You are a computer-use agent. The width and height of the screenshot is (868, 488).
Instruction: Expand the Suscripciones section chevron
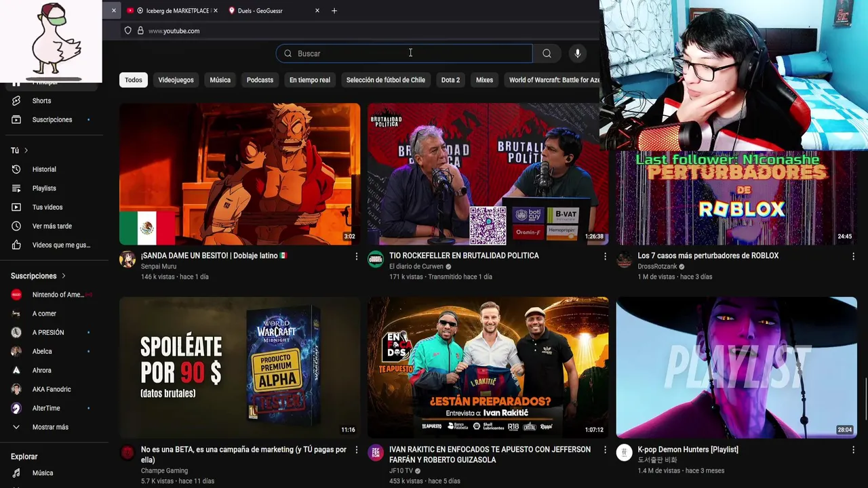pos(64,276)
